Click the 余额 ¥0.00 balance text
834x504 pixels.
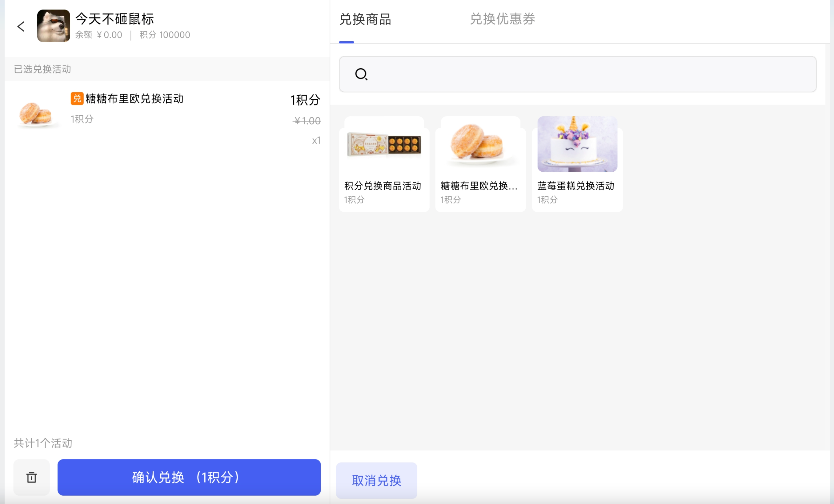point(98,35)
